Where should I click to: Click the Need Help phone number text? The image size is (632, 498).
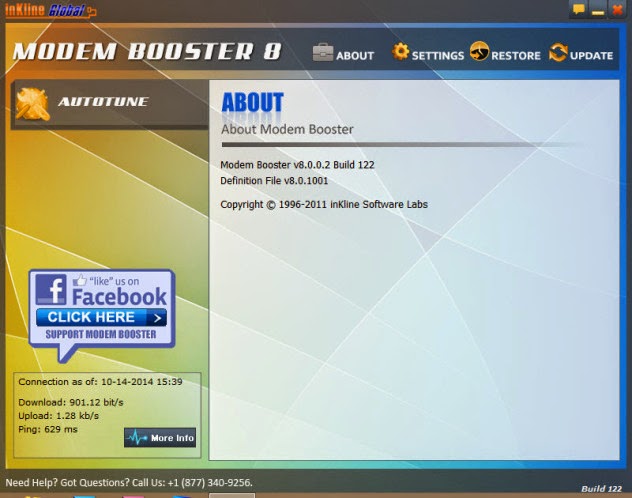click(x=129, y=482)
